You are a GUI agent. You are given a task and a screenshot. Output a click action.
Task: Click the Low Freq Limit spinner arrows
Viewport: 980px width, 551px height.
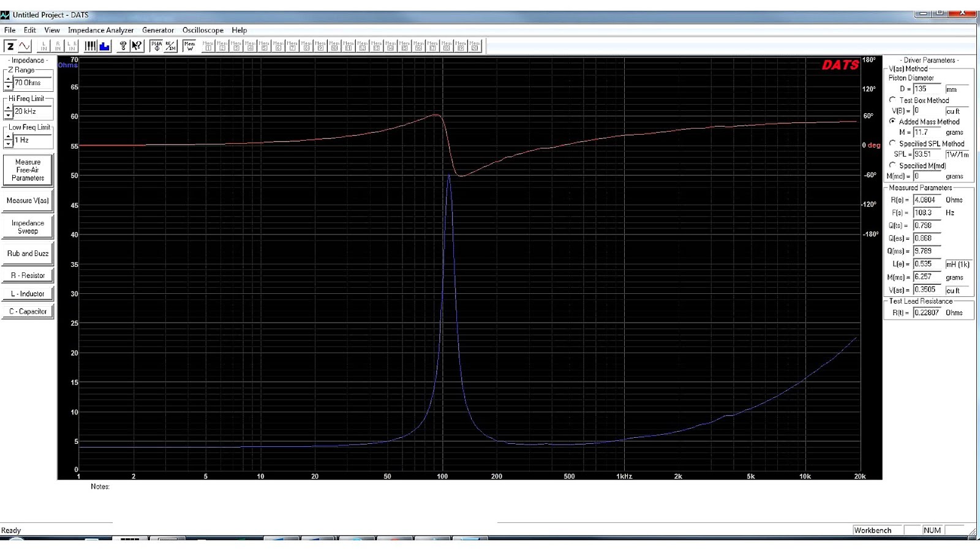(x=8, y=140)
